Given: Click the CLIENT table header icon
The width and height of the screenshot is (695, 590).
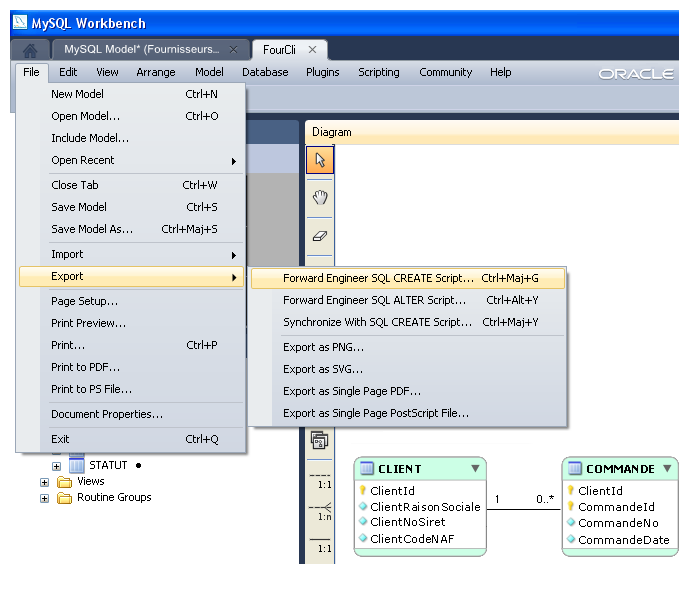Looking at the screenshot, I should pyautogui.click(x=367, y=469).
